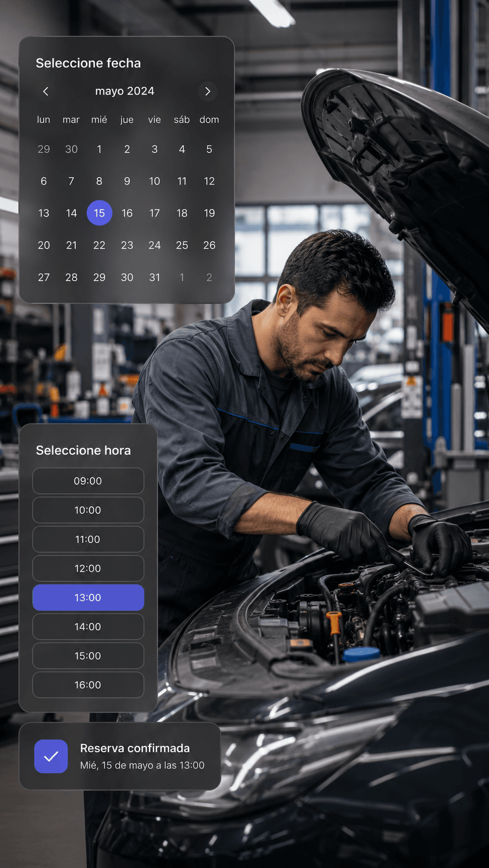Image resolution: width=489 pixels, height=868 pixels.
Task: Pick May 28 in the calendar
Action: (x=71, y=277)
